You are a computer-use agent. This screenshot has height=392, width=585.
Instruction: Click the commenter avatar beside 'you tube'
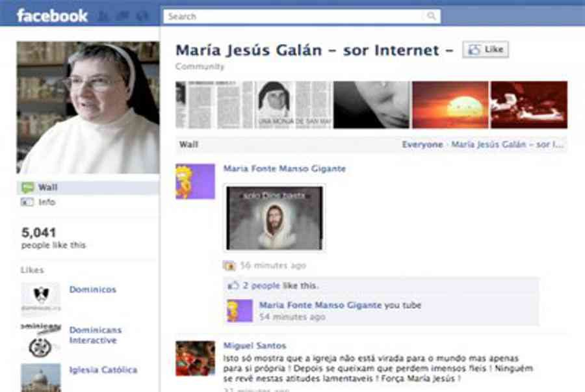[x=240, y=311]
